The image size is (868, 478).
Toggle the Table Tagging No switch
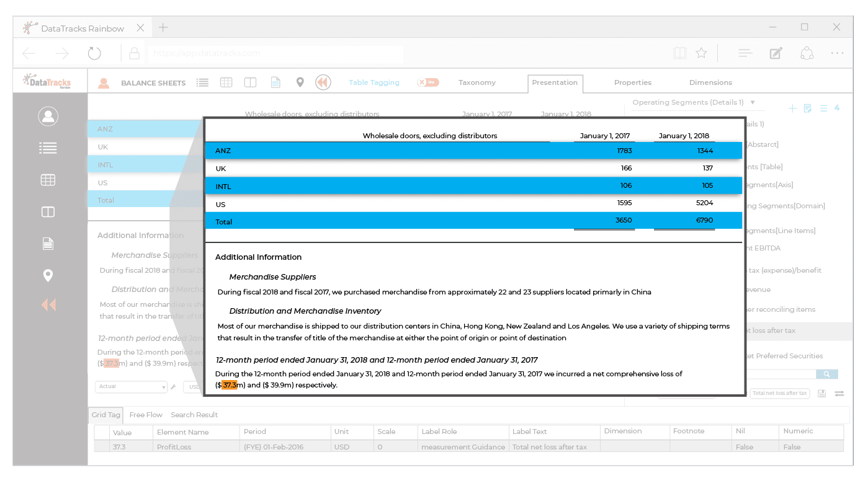click(428, 82)
